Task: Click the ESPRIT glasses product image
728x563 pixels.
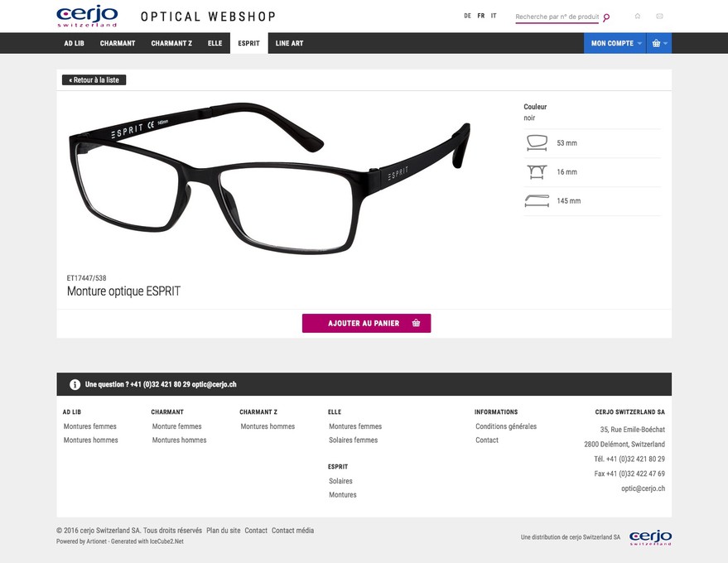Action: coord(269,178)
